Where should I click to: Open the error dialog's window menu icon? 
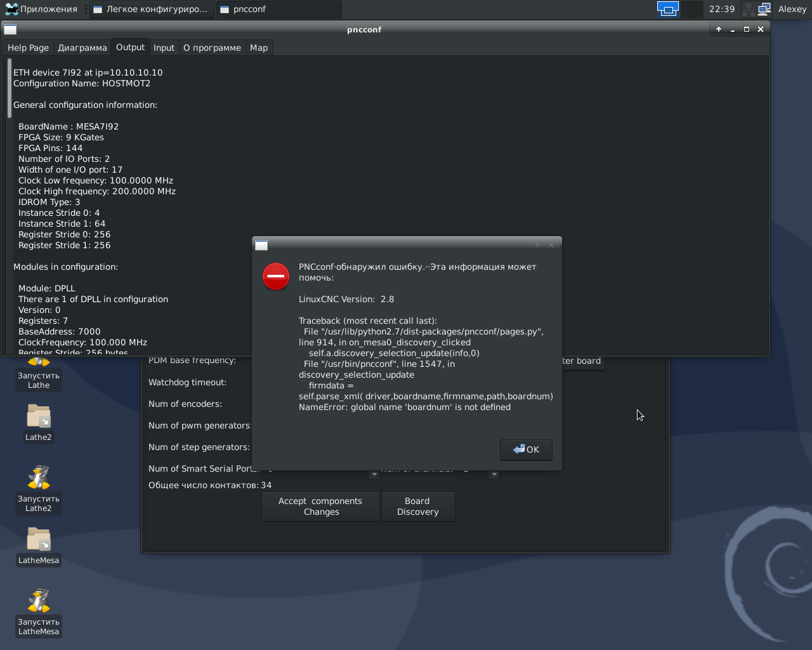(x=261, y=245)
